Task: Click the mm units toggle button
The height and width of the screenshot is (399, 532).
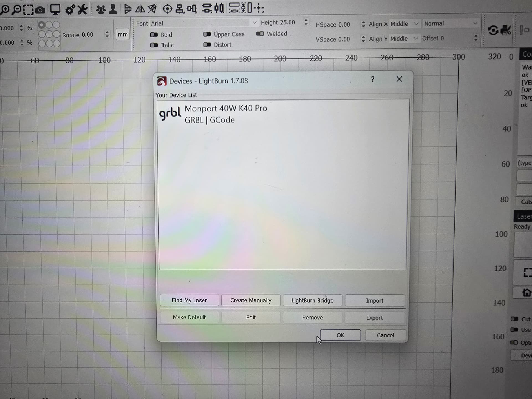Action: pos(122,34)
